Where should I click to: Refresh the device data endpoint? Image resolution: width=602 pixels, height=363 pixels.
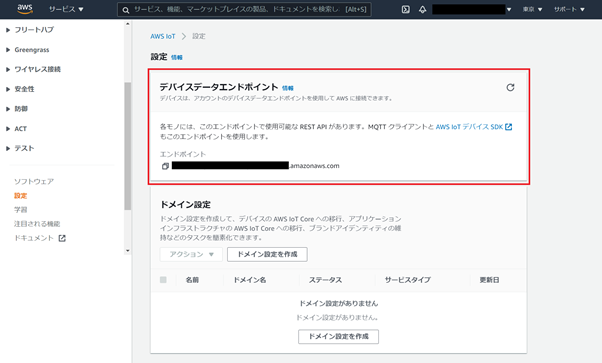click(x=510, y=88)
